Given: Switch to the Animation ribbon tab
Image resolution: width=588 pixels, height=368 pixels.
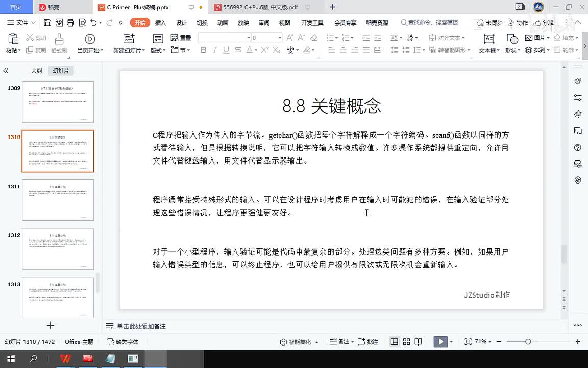Looking at the screenshot, I should tap(223, 22).
